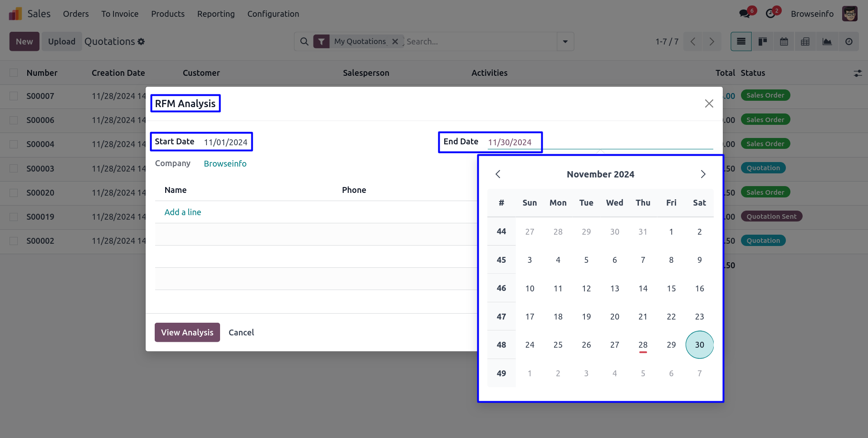The width and height of the screenshot is (868, 438).
Task: Open the Calendar view icon
Action: pyautogui.click(x=784, y=42)
